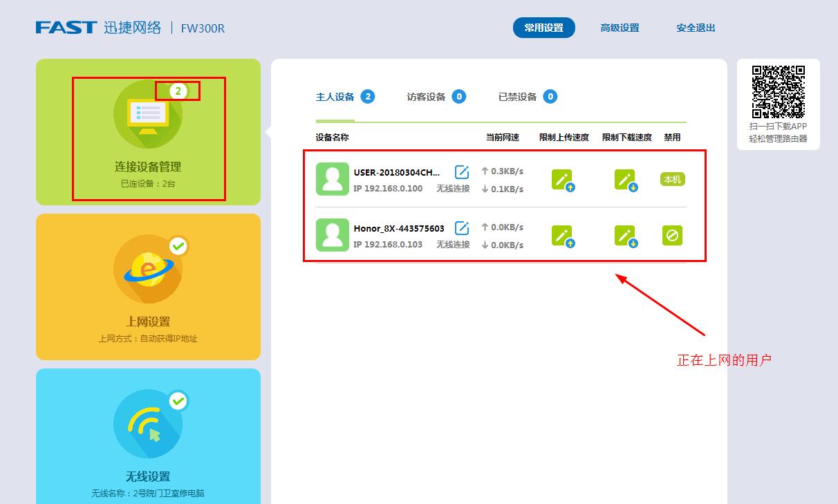Click the Honor_8X device avatar icon
Viewport: 838px width, 504px height.
coord(332,235)
